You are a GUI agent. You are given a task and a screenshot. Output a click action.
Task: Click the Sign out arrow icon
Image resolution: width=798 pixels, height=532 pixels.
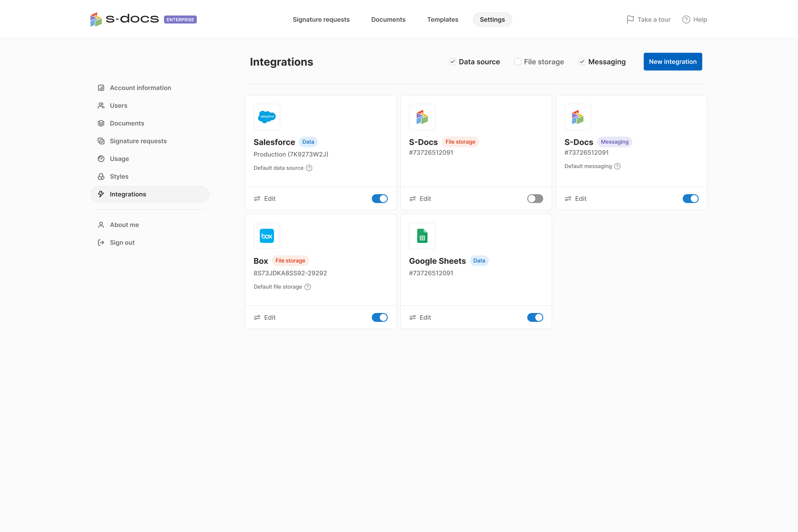pyautogui.click(x=101, y=242)
